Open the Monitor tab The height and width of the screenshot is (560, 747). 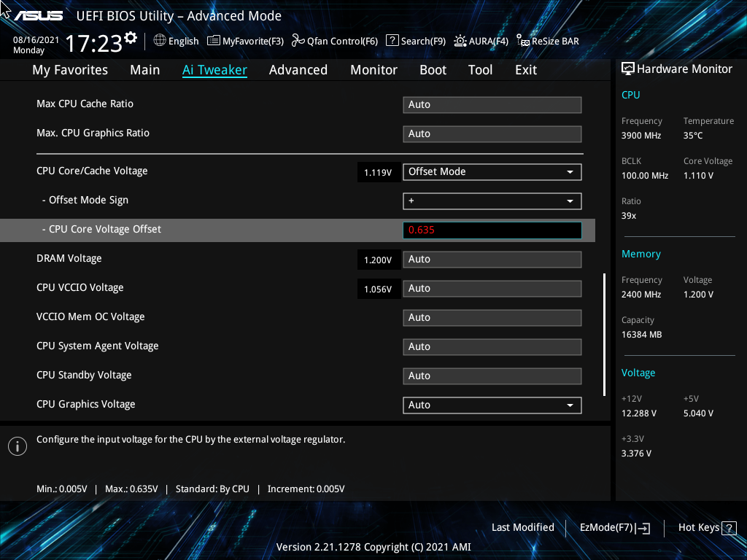[x=374, y=70]
